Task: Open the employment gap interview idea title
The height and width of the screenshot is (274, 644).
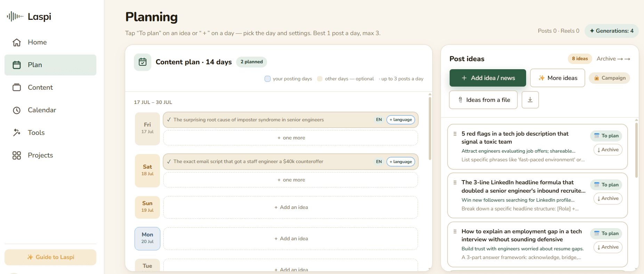Action: 522,235
